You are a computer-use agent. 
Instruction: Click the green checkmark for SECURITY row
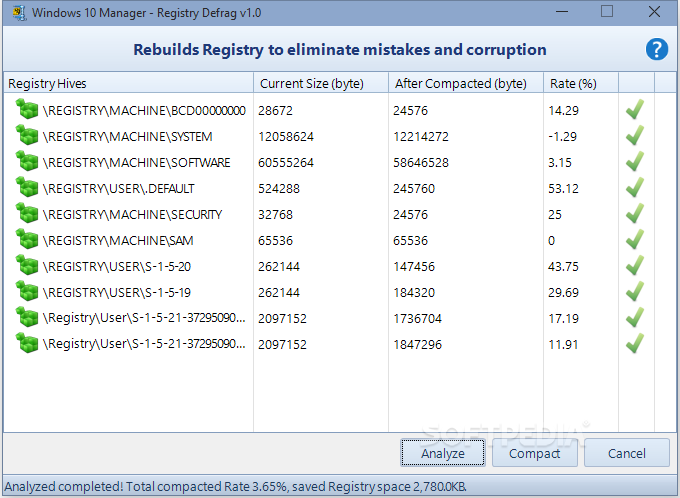[635, 213]
